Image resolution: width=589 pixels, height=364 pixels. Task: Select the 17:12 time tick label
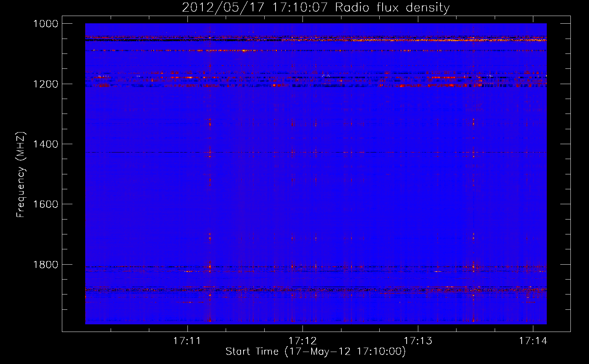coord(303,341)
